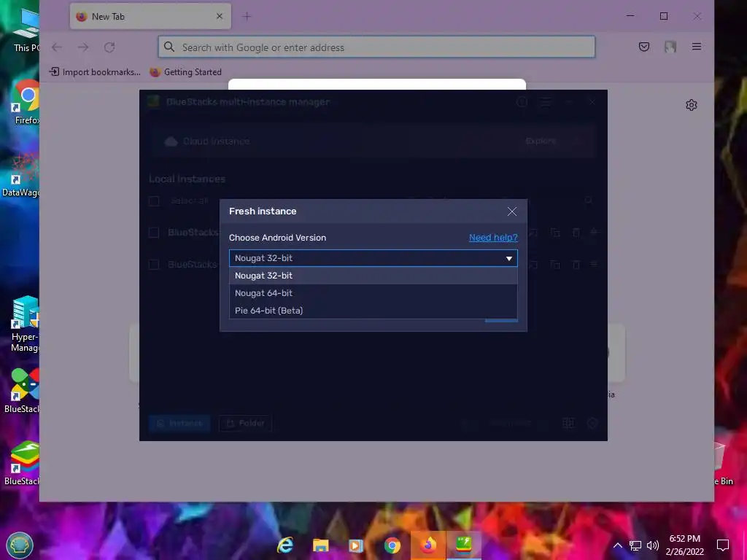747x560 pixels.
Task: Open BlueStacks stacked-layers desktop shortcut
Action: coord(22,463)
